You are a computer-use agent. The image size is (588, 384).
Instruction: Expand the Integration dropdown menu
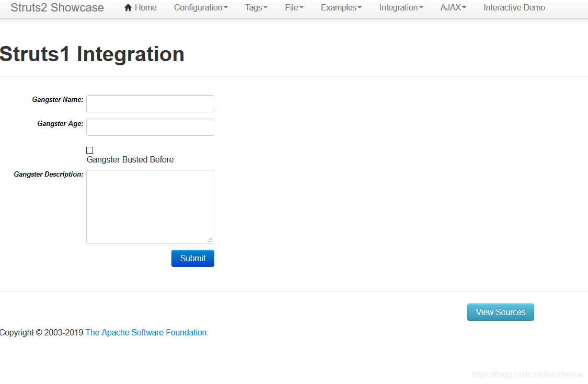[x=401, y=7]
